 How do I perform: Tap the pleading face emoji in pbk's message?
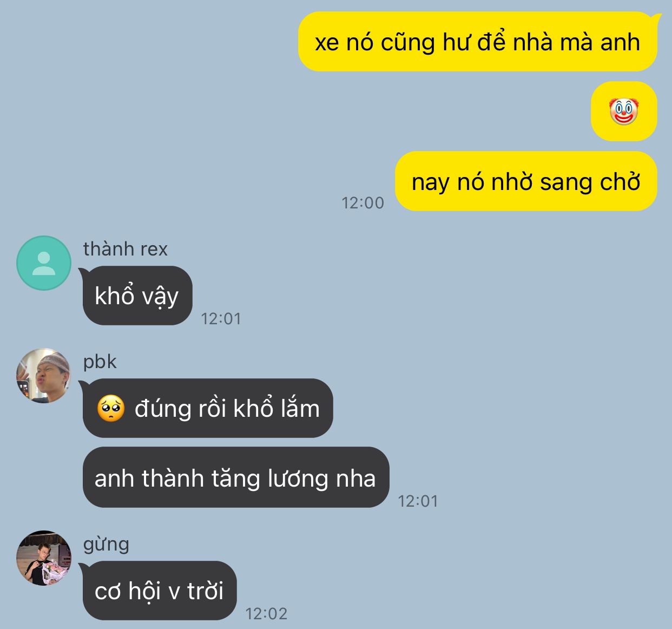[111, 408]
